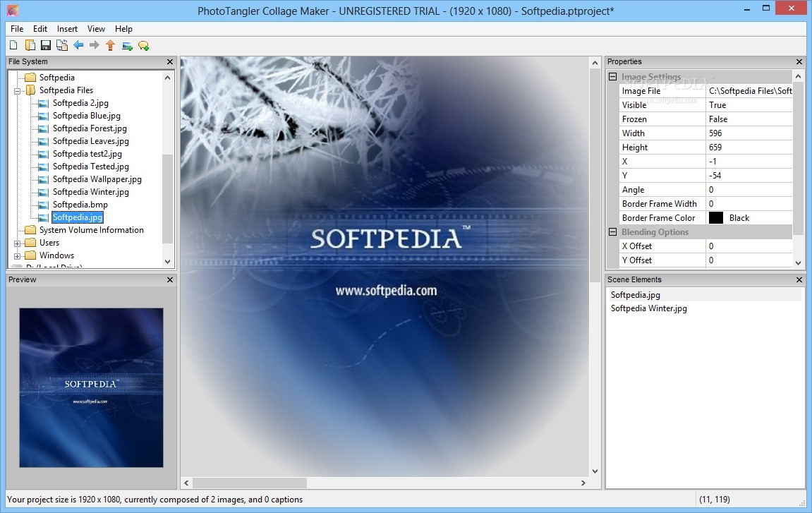The width and height of the screenshot is (812, 513).
Task: Select Softpedia test2.jpg in file tree
Action: (x=87, y=154)
